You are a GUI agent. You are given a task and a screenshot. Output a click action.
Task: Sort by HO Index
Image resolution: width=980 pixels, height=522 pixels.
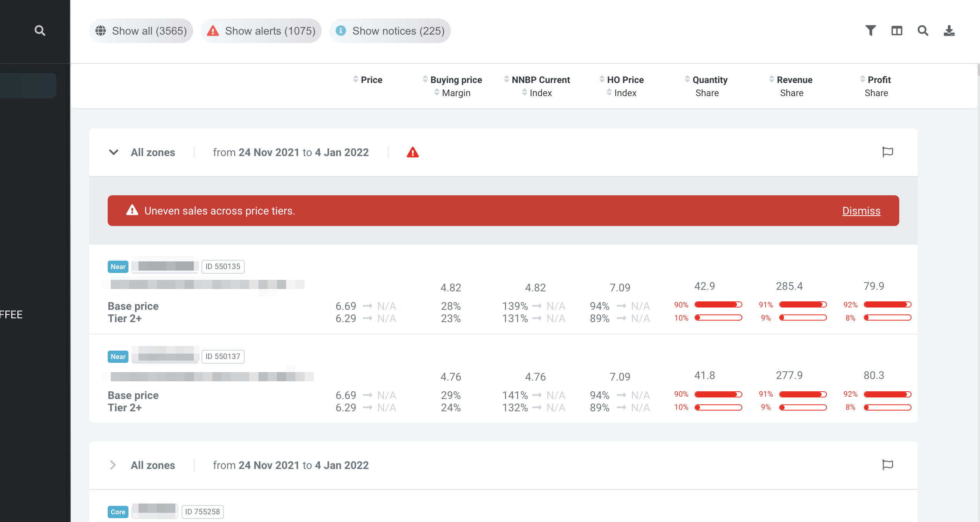[622, 93]
